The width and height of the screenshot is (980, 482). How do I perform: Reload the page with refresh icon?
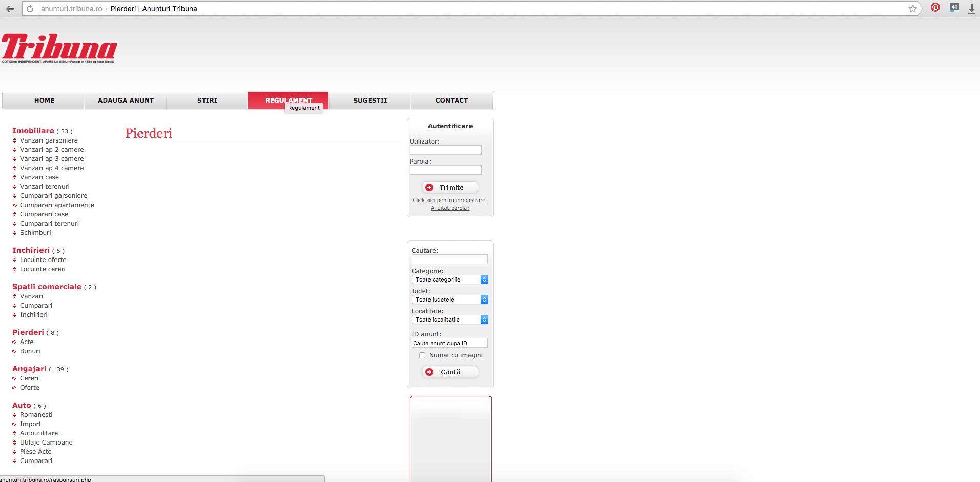(30, 9)
